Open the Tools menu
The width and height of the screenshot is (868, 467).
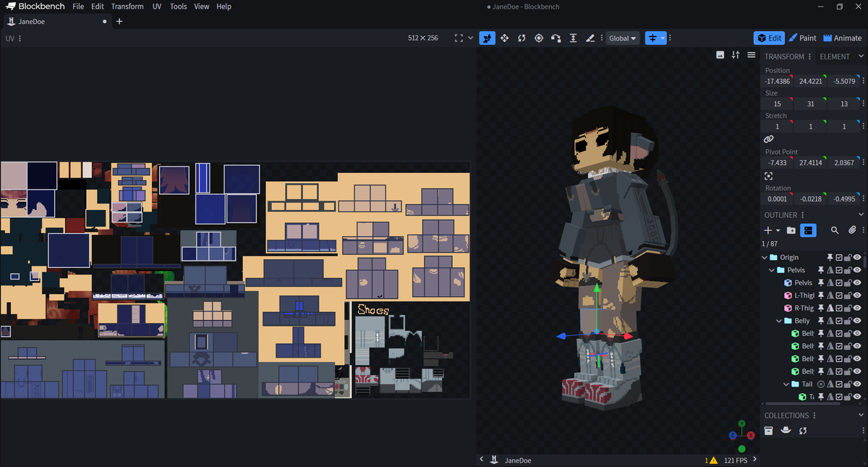tap(178, 7)
